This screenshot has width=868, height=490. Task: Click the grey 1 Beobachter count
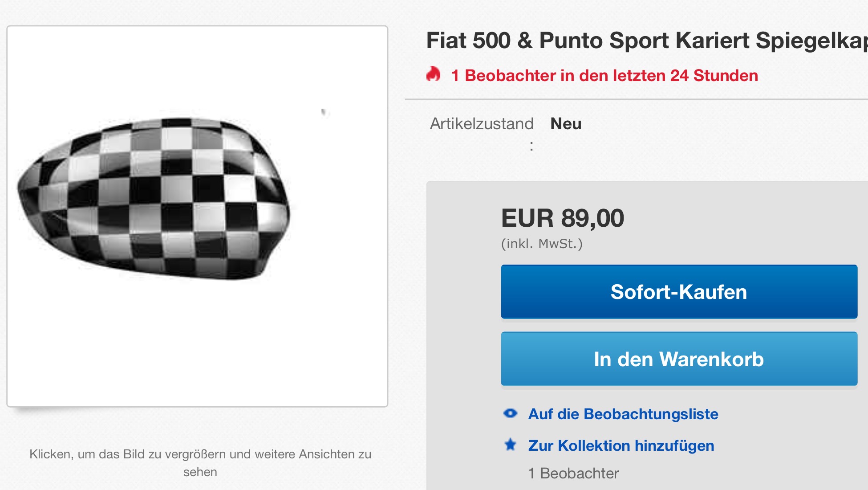tap(573, 473)
